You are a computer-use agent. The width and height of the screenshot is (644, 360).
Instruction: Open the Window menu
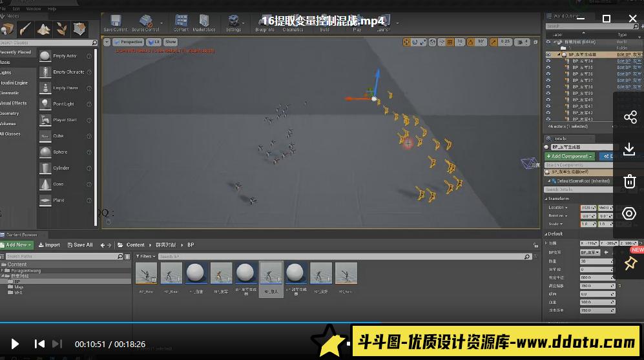point(34,8)
